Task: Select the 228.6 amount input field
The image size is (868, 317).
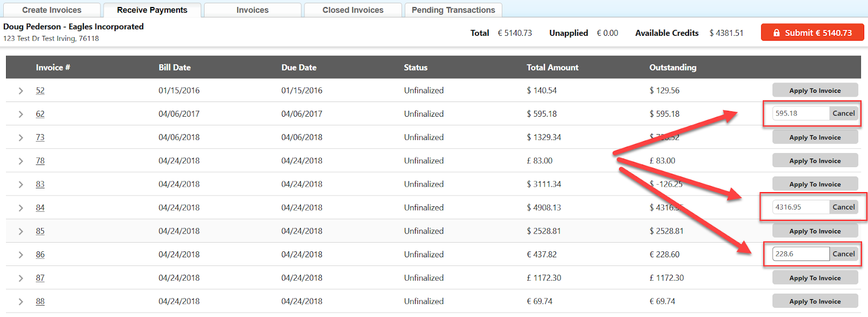Action: [800, 253]
